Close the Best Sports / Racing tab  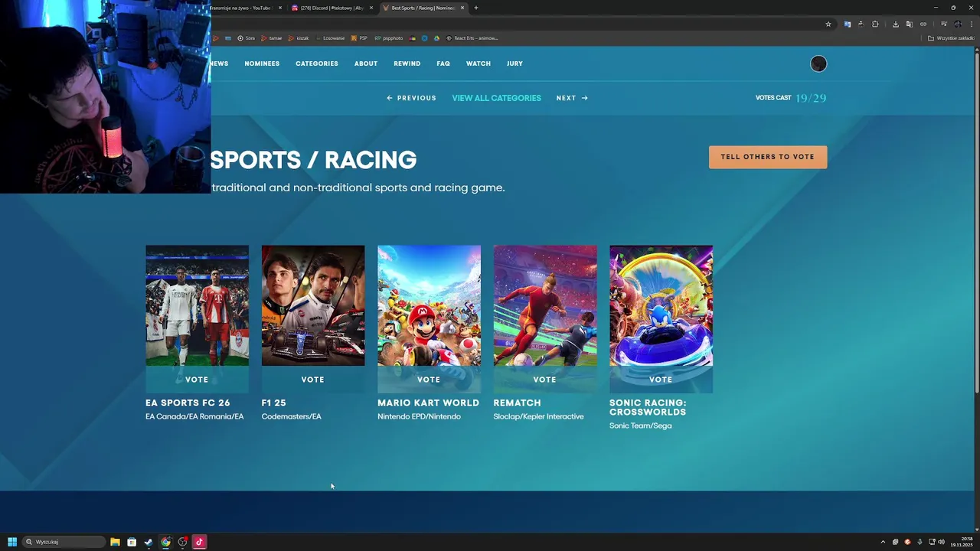pos(462,8)
